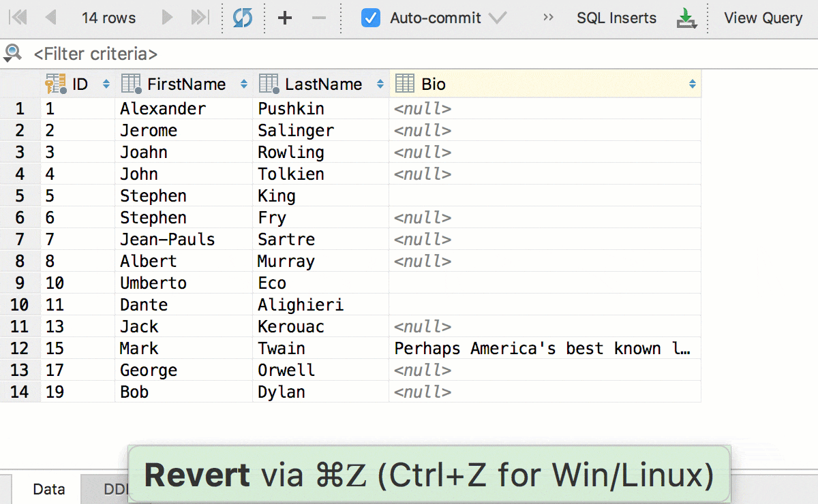Select row number 14 in the gutter
This screenshot has height=504, width=818.
(20, 392)
